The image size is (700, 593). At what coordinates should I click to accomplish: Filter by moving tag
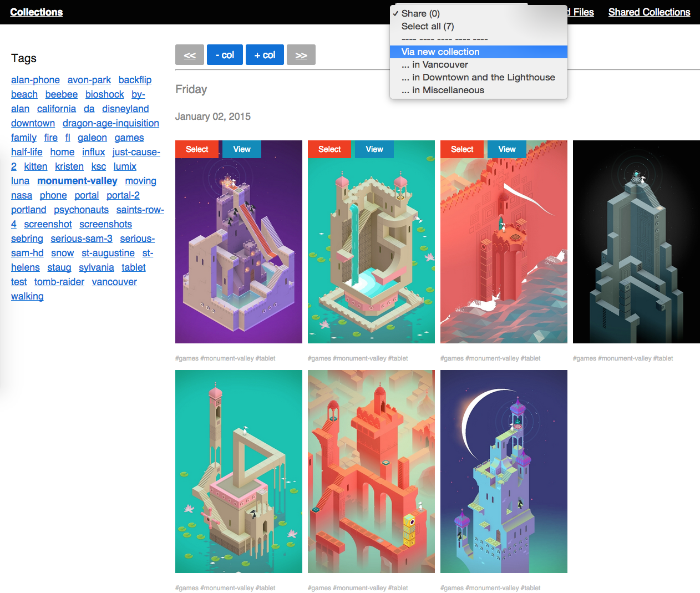click(x=141, y=181)
